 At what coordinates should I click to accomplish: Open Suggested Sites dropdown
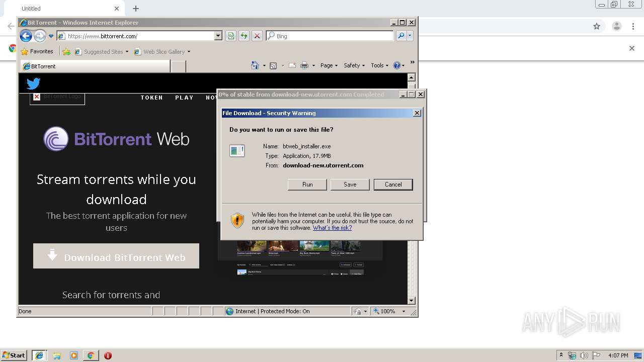pos(102,51)
